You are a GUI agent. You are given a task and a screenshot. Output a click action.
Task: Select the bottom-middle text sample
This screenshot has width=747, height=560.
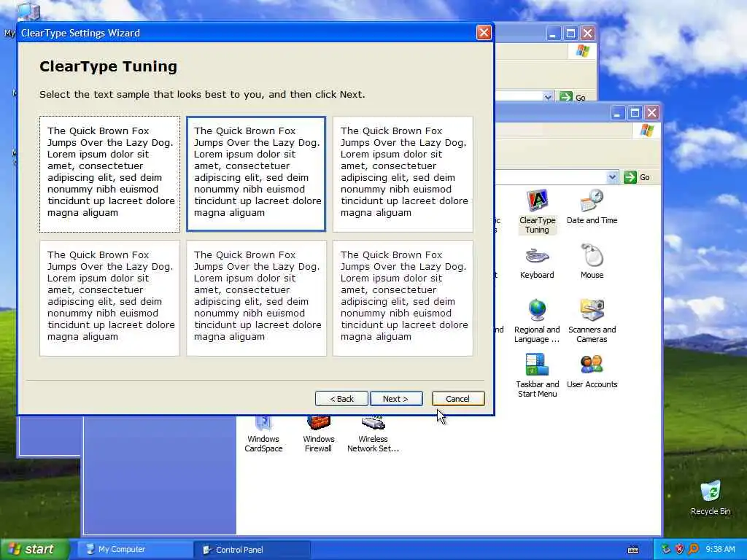click(x=256, y=298)
